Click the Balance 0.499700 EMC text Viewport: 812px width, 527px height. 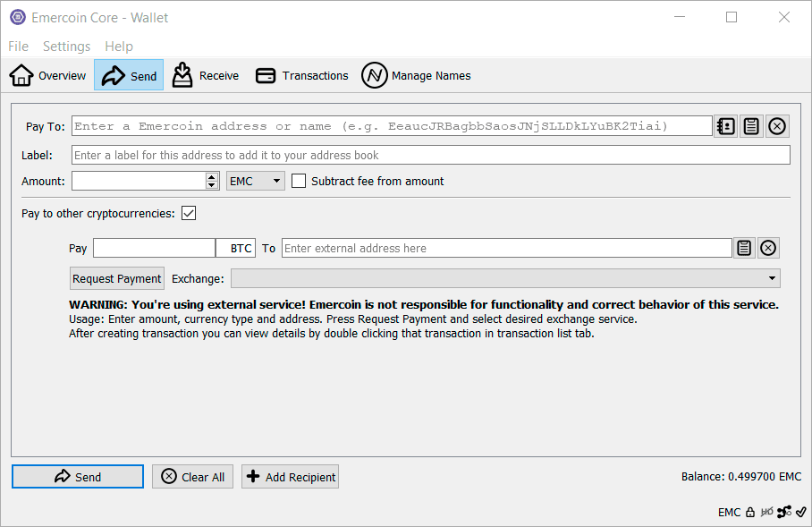741,477
